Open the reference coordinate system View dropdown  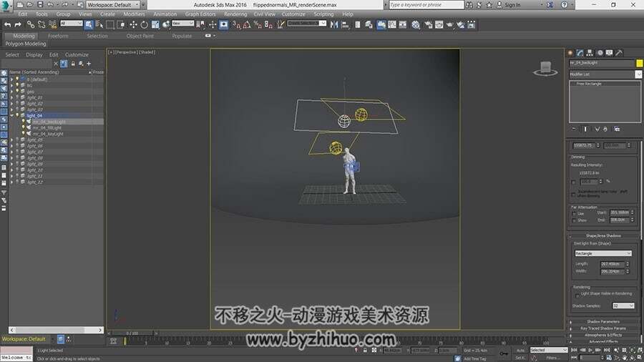click(182, 24)
